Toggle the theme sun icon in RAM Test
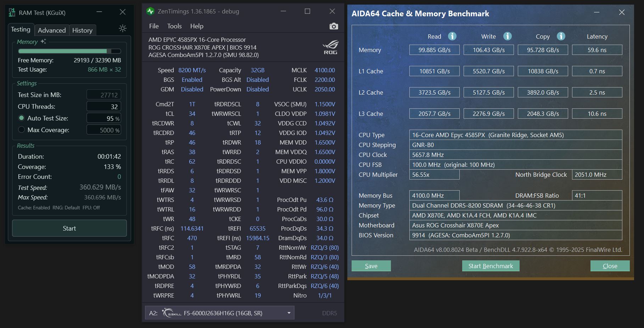 pos(122,28)
